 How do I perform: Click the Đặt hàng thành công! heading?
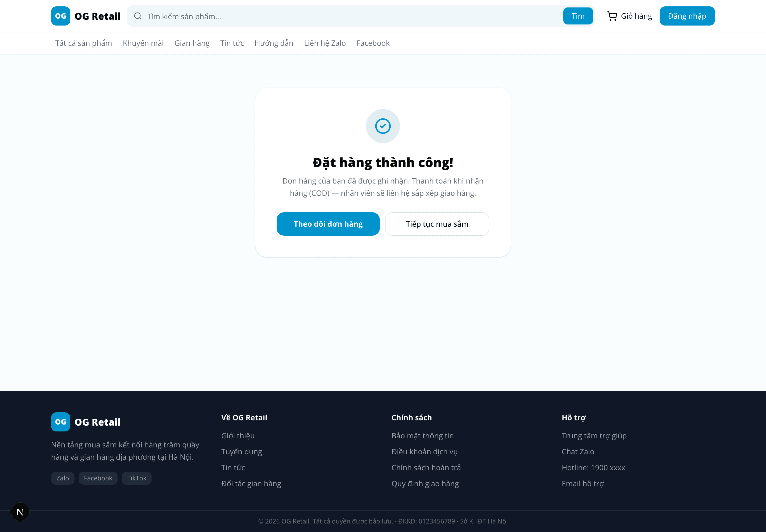click(383, 163)
